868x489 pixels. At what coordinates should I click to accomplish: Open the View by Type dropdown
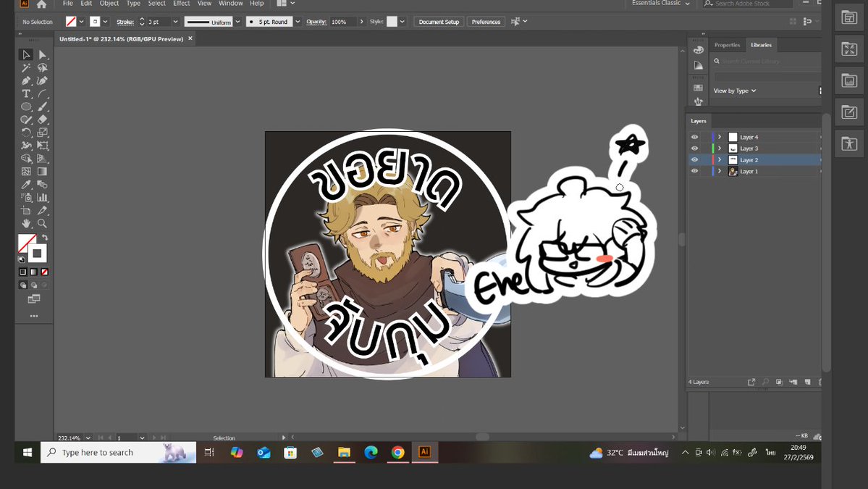[735, 91]
